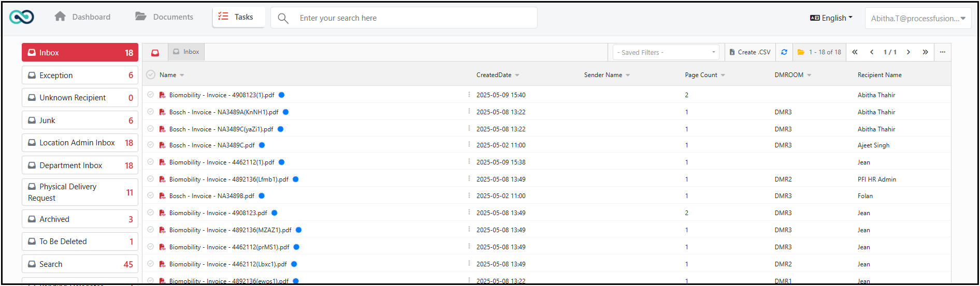Open Unknown Recipient folder in sidebar

pos(80,98)
